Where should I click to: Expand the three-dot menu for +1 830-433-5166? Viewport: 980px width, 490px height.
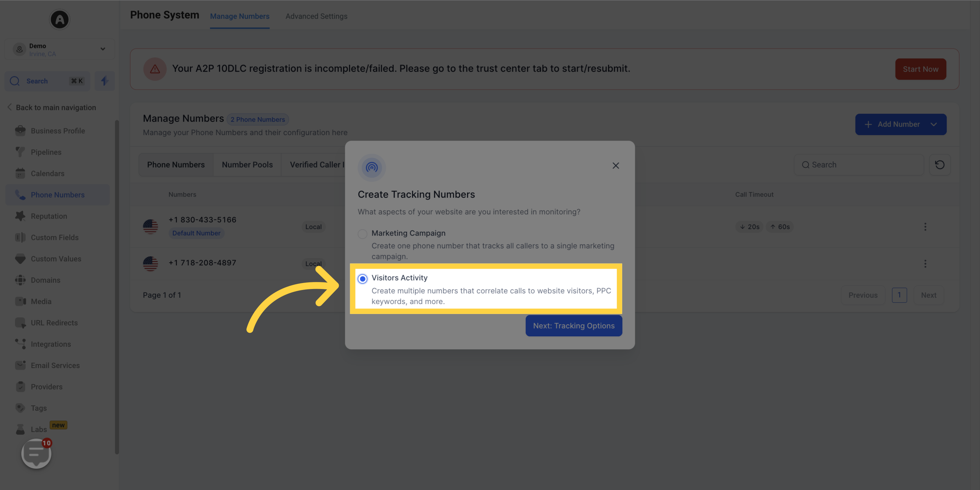[925, 227]
